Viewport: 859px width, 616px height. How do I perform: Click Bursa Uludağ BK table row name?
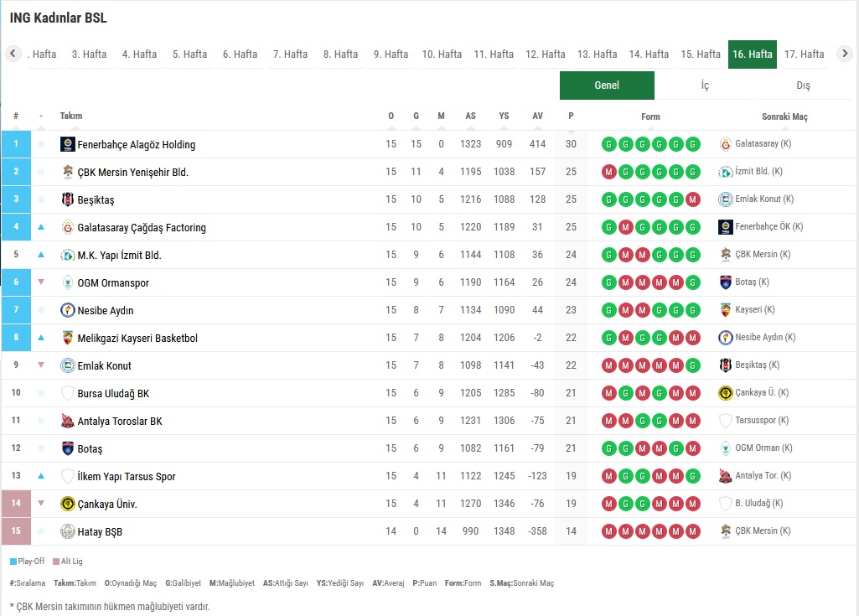(113, 393)
